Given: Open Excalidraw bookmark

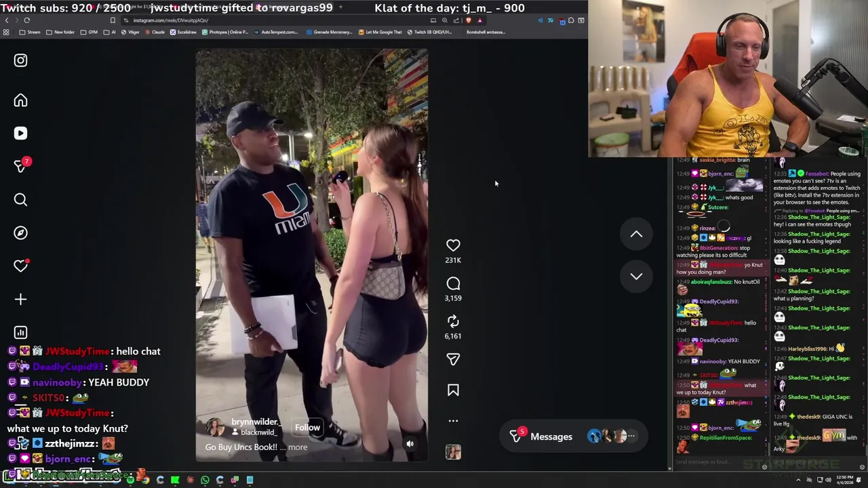Looking at the screenshot, I should [183, 32].
